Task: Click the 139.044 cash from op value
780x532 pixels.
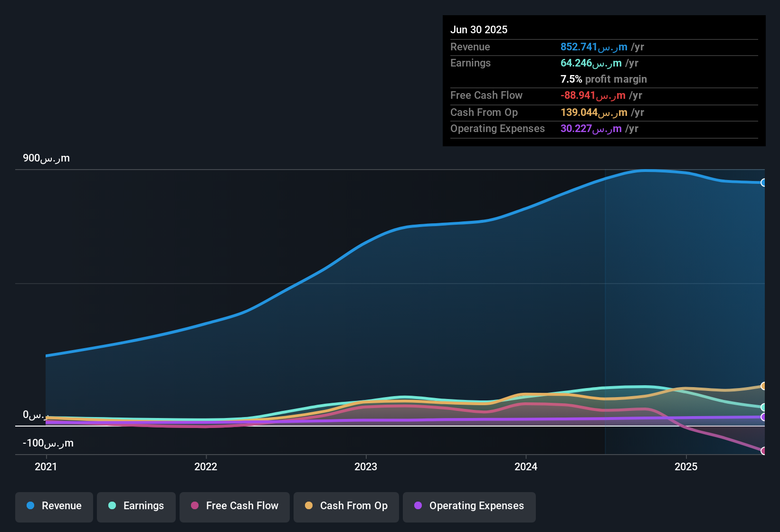Action: click(x=594, y=113)
